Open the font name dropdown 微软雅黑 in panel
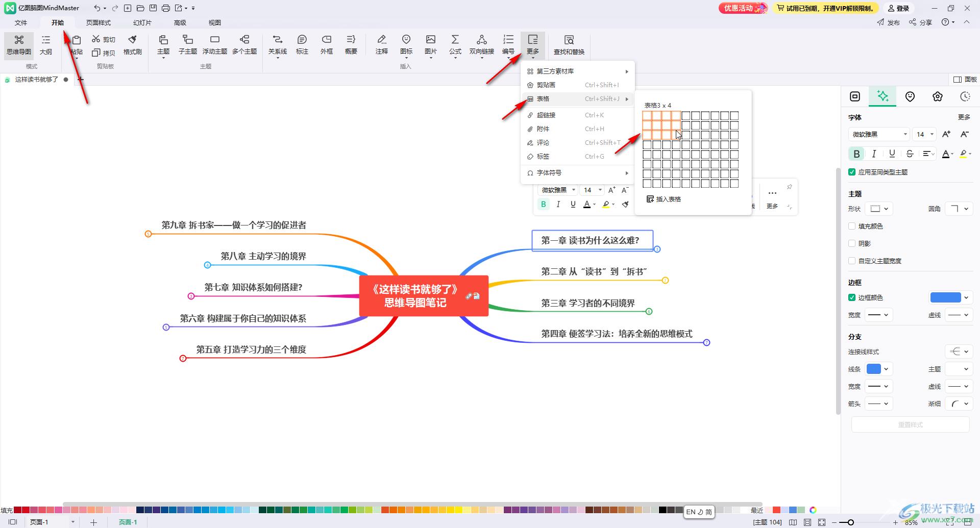 point(879,134)
